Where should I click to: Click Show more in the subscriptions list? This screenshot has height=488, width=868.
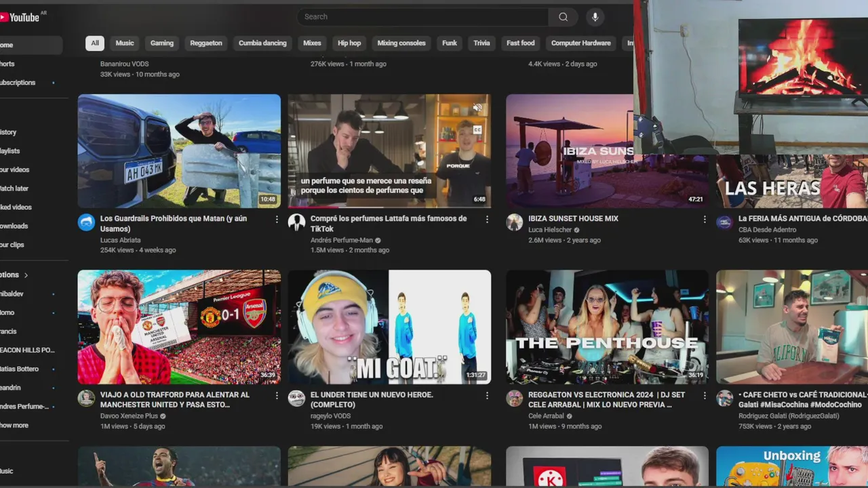point(15,425)
